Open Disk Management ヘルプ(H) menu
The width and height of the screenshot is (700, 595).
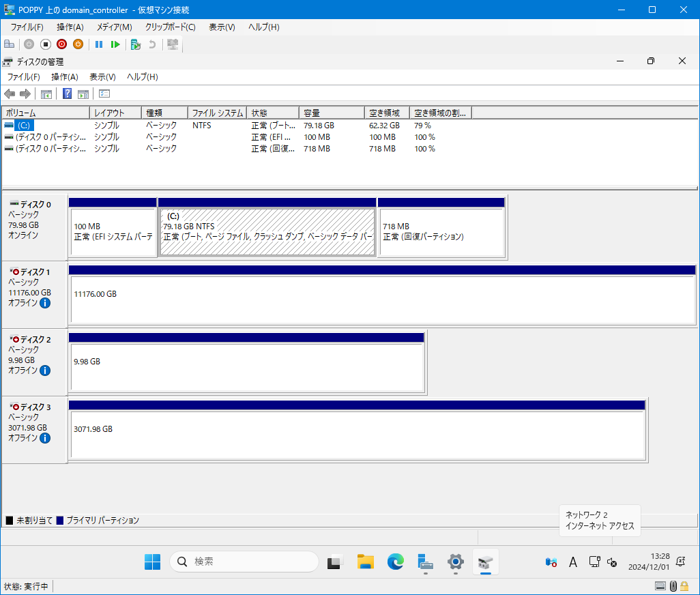[143, 77]
